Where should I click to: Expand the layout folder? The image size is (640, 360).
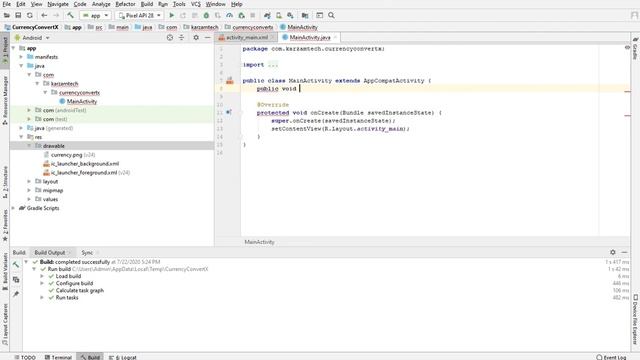tap(29, 181)
